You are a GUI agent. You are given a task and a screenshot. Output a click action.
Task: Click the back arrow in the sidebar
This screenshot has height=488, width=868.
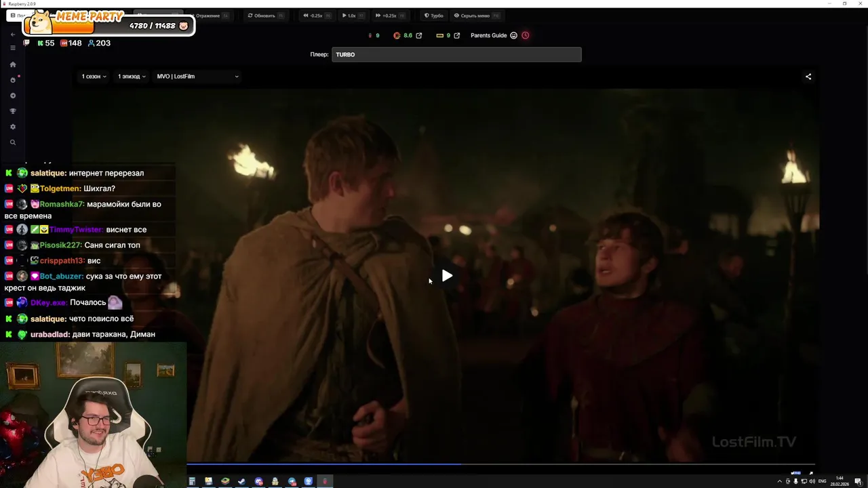pyautogui.click(x=12, y=34)
